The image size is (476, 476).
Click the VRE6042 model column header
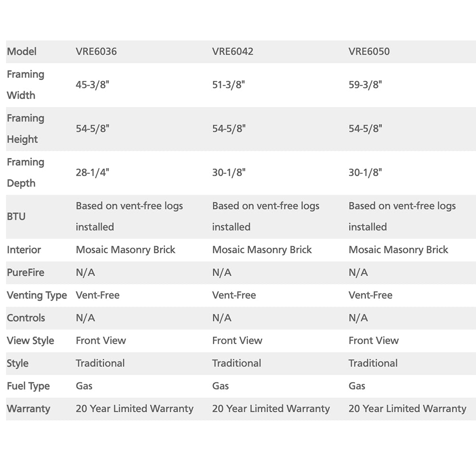pos(233,51)
